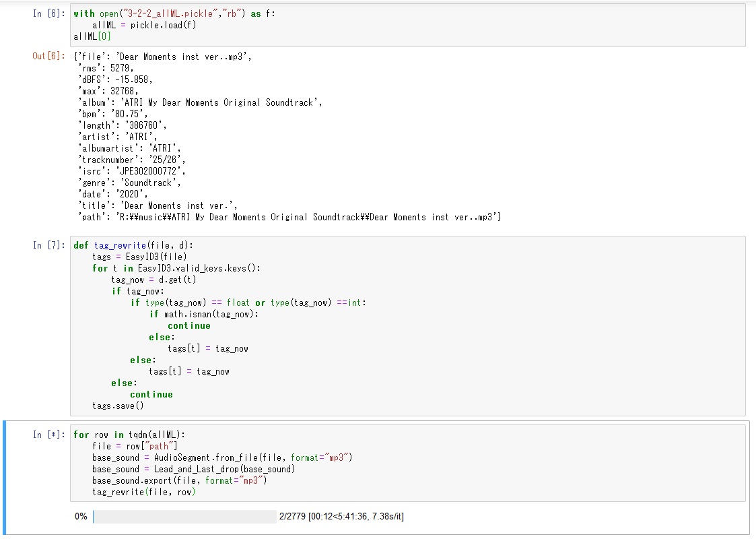Click the 'date': '2020' output line
The height and width of the screenshot is (541, 756).
coord(113,194)
